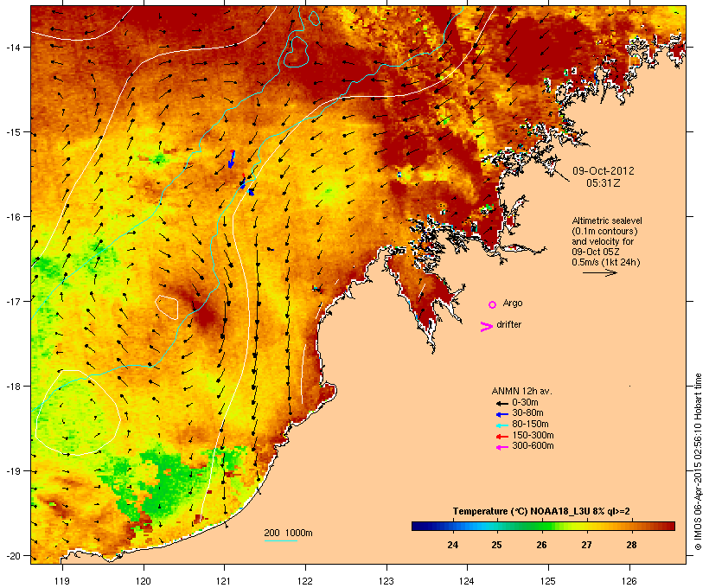Click the '05:31Z' time label
This screenshot has height=588, width=709.
coord(604,183)
